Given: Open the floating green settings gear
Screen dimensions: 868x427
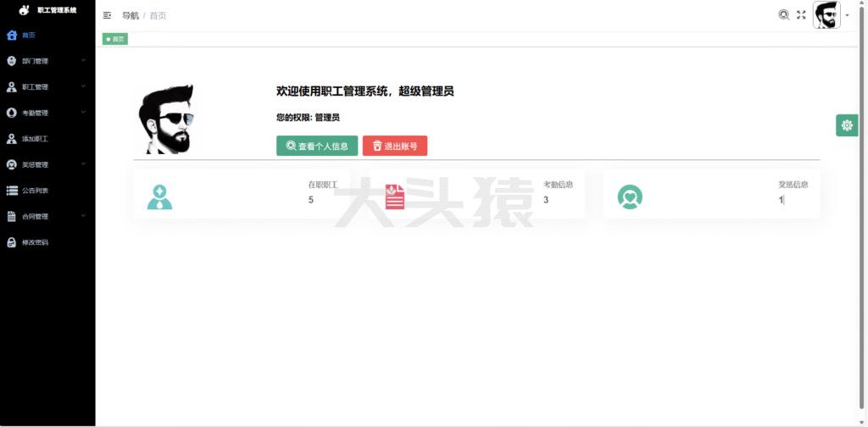Looking at the screenshot, I should [x=847, y=125].
